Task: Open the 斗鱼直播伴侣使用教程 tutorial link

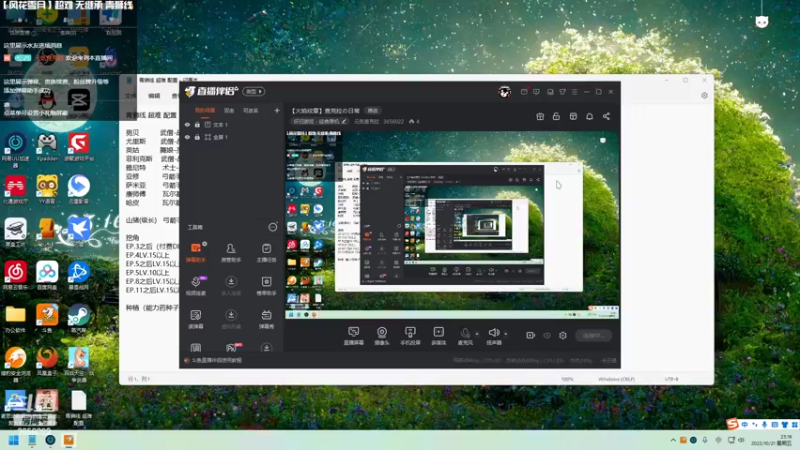Action: [216, 360]
